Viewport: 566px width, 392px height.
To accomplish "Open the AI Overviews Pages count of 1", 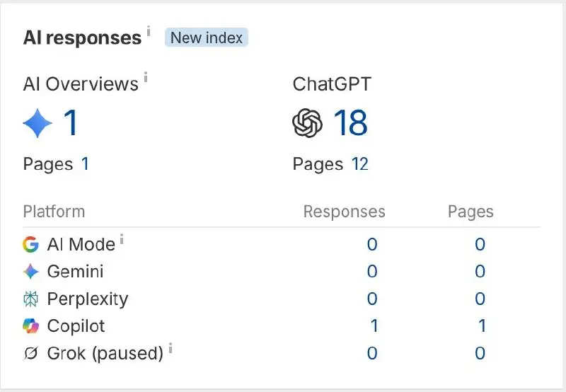I will tap(85, 164).
